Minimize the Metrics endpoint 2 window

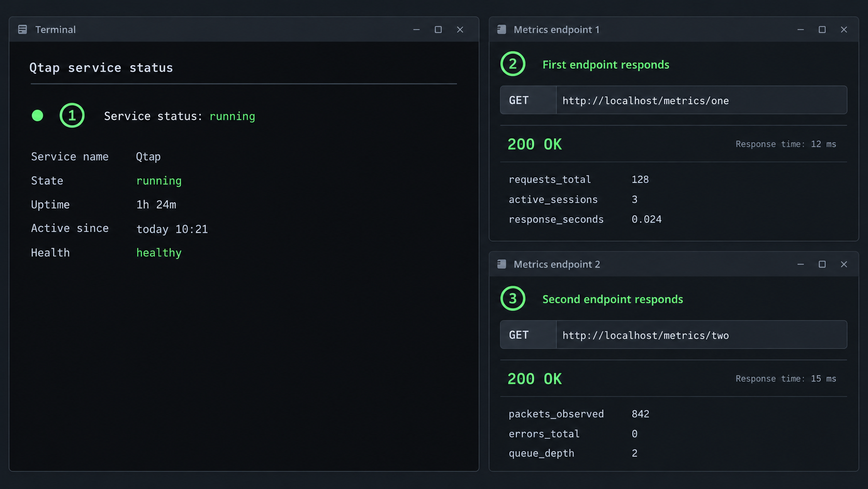click(801, 264)
